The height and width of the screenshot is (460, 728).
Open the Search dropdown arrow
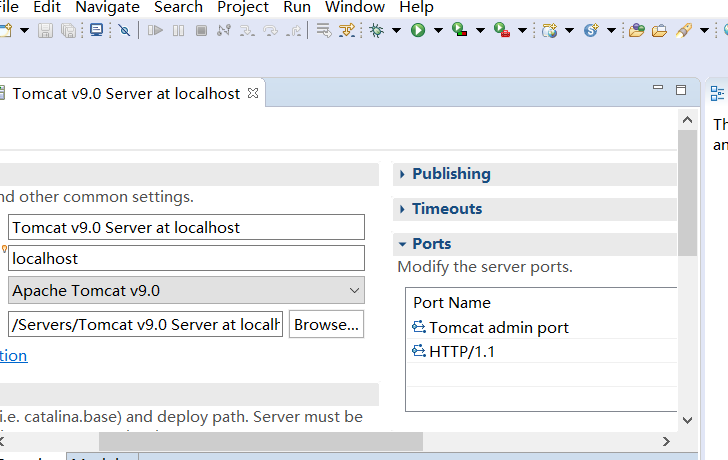click(704, 31)
